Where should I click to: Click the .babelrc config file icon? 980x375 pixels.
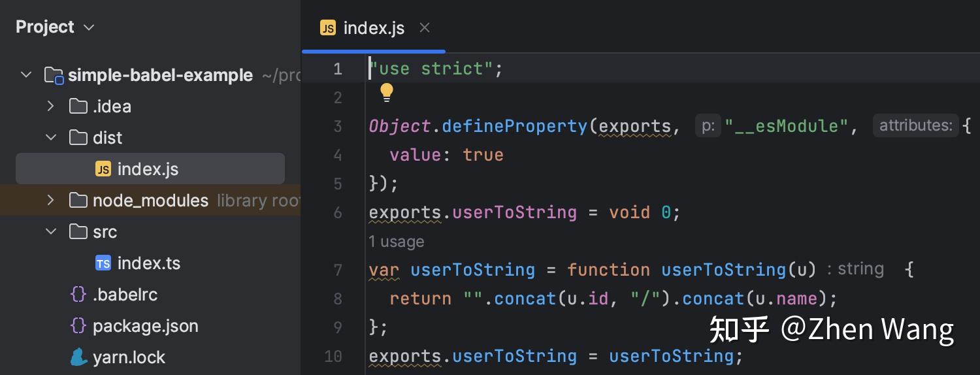coord(78,295)
